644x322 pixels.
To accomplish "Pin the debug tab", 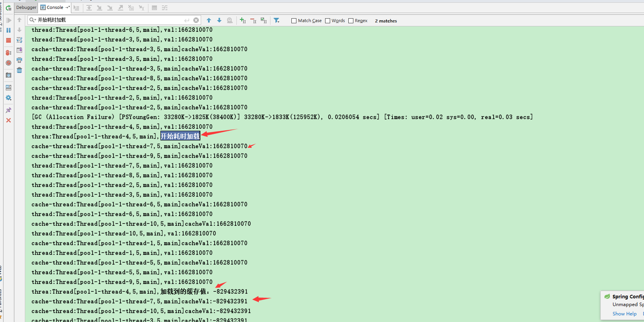I will [x=9, y=110].
